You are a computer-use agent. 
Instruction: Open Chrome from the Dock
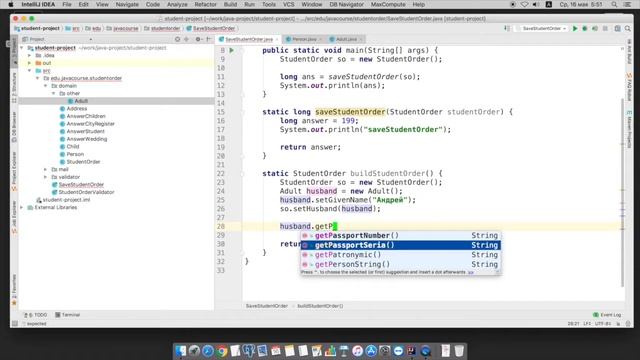(222, 351)
